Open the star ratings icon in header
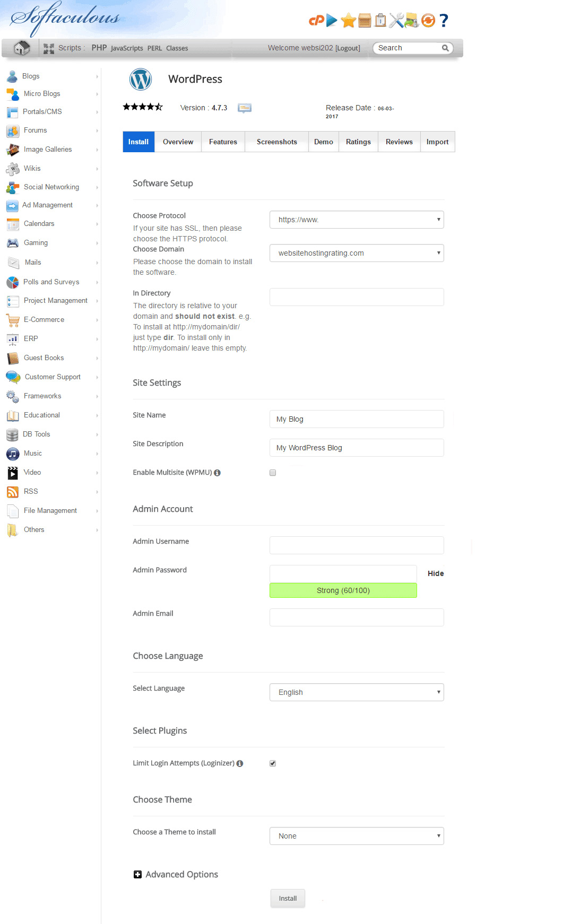The width and height of the screenshot is (563, 924). [349, 21]
